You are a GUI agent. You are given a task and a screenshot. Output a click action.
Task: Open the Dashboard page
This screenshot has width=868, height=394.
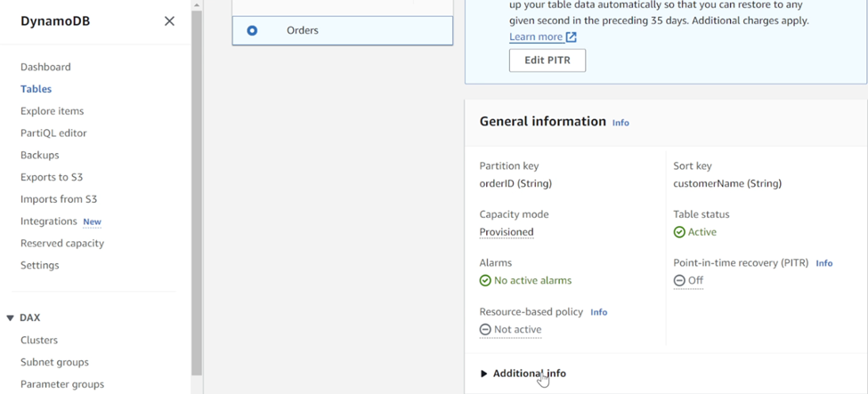45,67
